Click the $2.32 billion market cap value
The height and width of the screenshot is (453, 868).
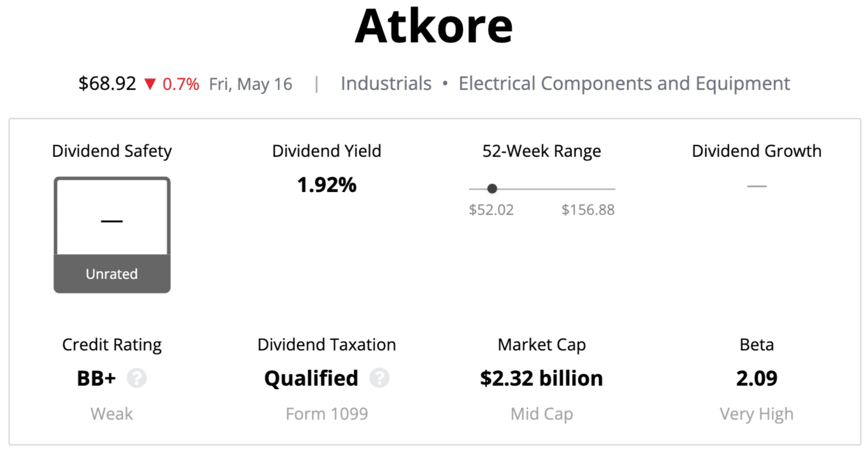coord(541,378)
